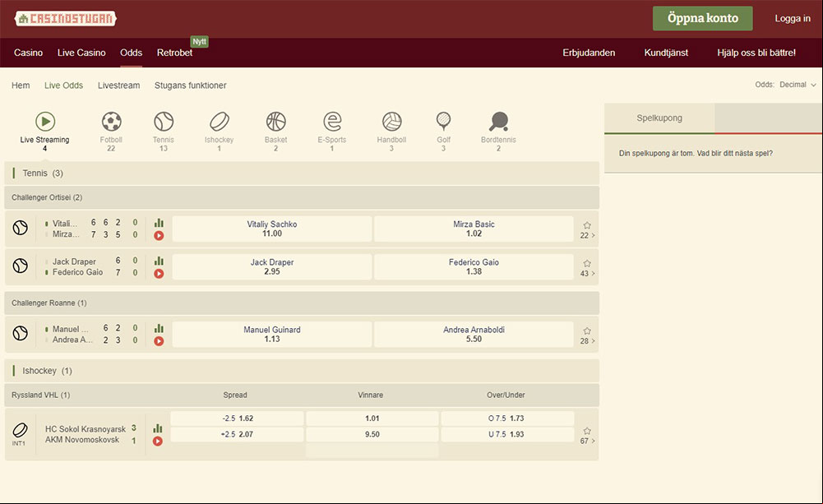Expand 28 more markets for Guinard match
The width and height of the screenshot is (823, 504).
click(587, 341)
